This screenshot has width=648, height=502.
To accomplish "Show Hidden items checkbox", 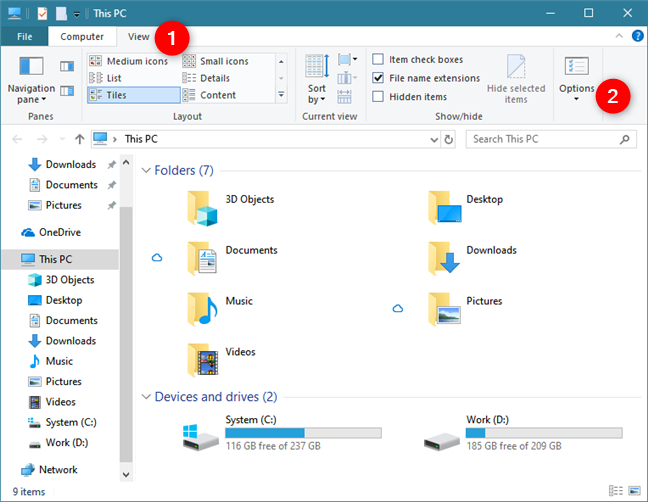I will point(379,96).
